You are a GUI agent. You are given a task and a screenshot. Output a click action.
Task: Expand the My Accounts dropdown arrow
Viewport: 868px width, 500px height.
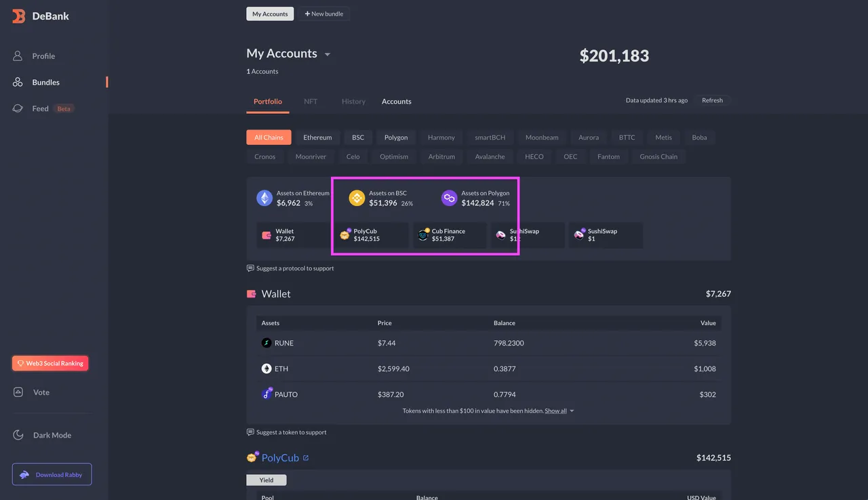(328, 54)
